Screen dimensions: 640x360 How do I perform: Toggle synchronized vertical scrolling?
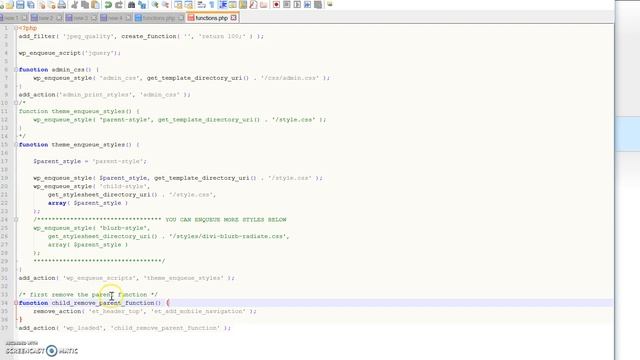tap(178, 5)
